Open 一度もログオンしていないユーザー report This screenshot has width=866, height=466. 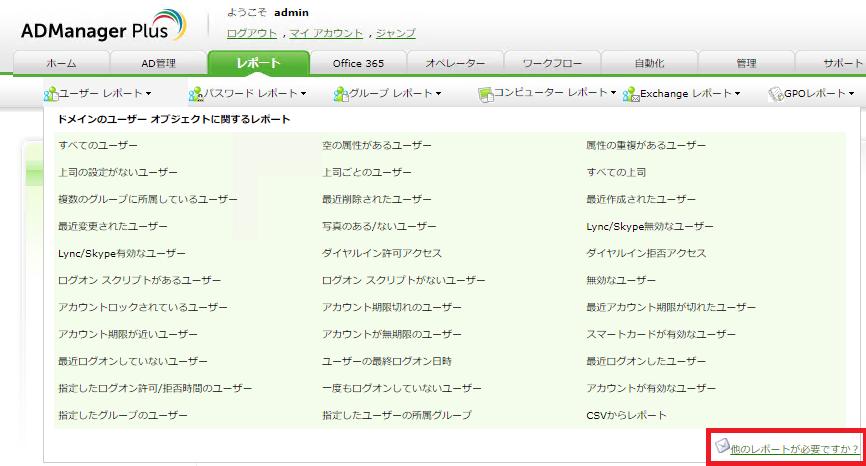click(402, 389)
